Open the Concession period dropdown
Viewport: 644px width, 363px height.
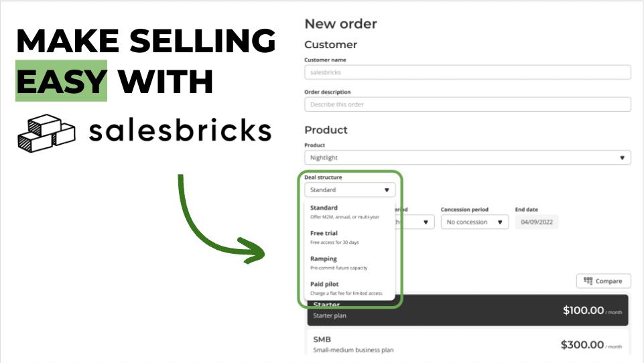pyautogui.click(x=474, y=222)
